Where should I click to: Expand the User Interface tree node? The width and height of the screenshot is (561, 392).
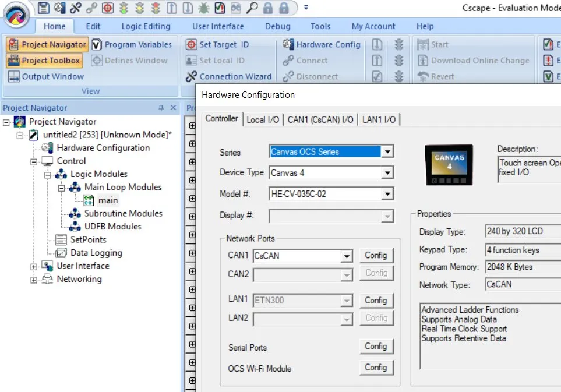pos(34,266)
